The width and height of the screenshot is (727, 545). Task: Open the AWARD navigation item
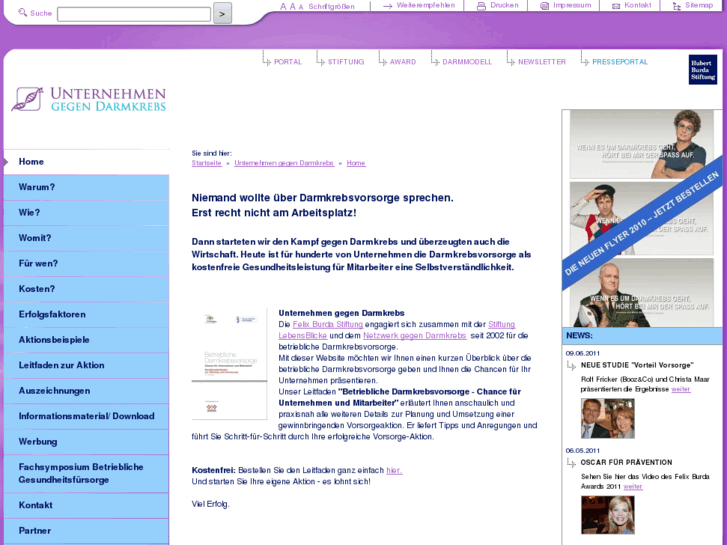point(403,62)
